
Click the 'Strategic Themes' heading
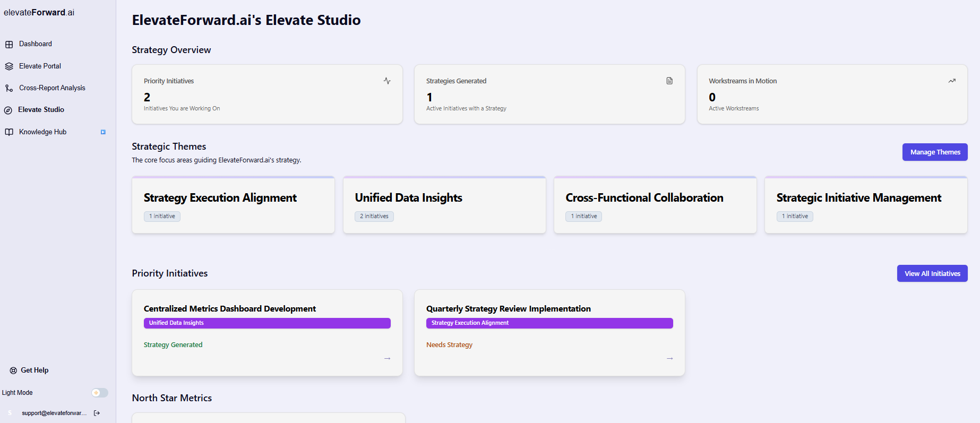169,146
